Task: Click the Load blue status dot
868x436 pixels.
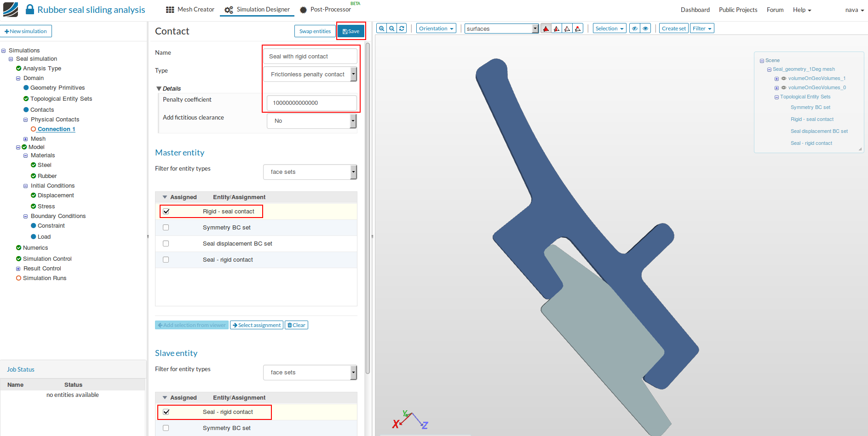Action: click(34, 237)
